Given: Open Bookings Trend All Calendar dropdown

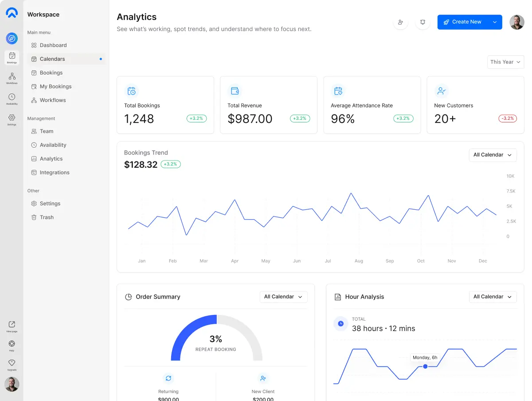Looking at the screenshot, I should click(x=493, y=155).
